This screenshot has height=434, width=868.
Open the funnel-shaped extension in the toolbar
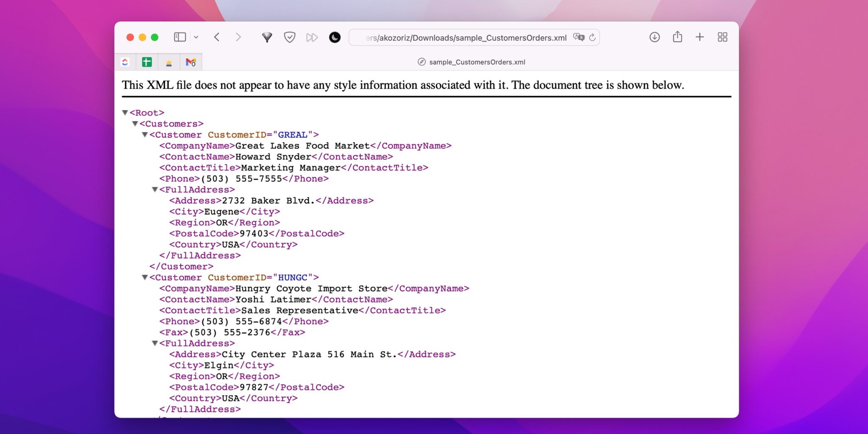coord(267,37)
